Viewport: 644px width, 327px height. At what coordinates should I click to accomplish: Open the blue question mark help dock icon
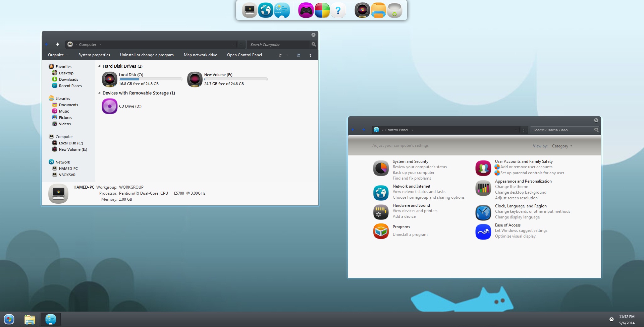(338, 11)
